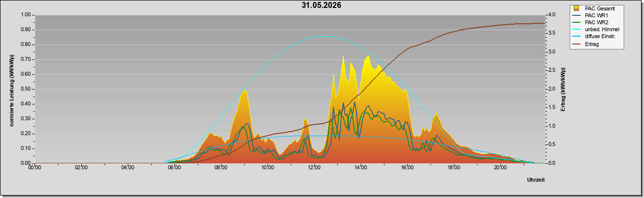The height and width of the screenshot is (198, 644).
Task: Click the 18:00 time axis tick
Action: pos(454,168)
